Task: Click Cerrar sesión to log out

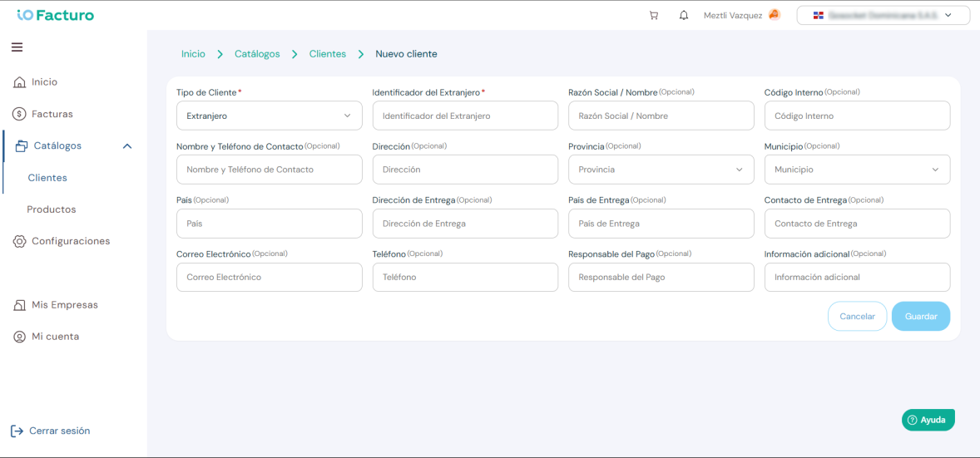Action: 51,431
